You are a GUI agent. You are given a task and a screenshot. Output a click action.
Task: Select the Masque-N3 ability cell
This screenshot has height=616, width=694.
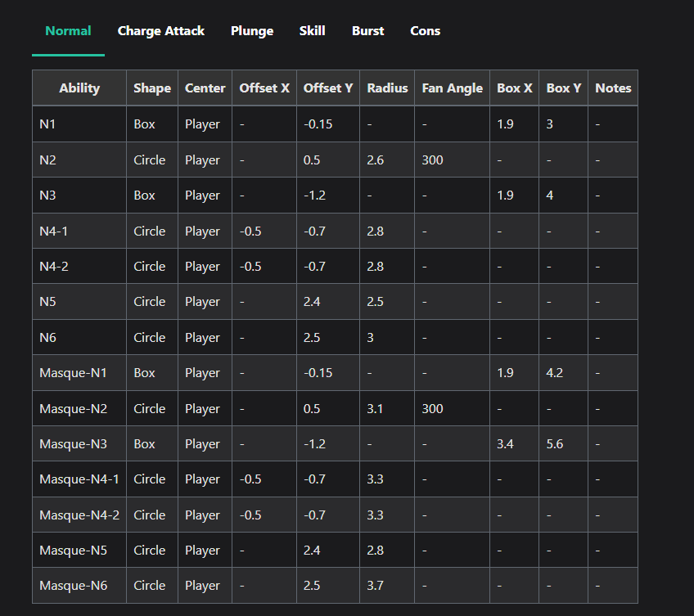pyautogui.click(x=79, y=444)
